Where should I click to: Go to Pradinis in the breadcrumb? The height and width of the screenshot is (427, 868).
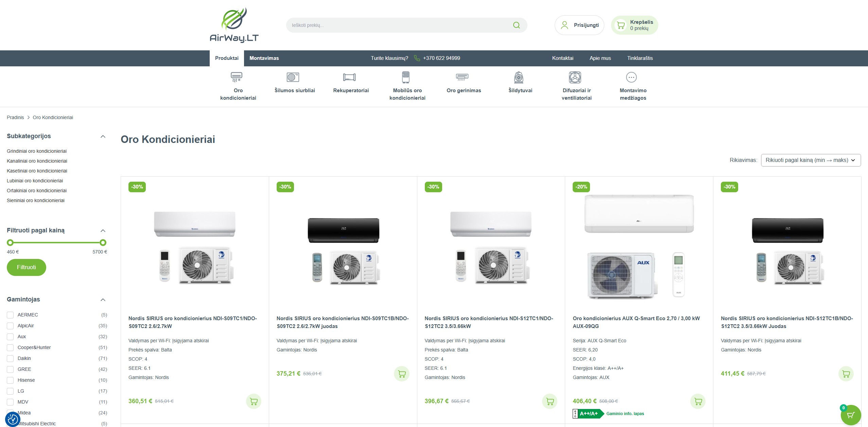click(x=15, y=117)
